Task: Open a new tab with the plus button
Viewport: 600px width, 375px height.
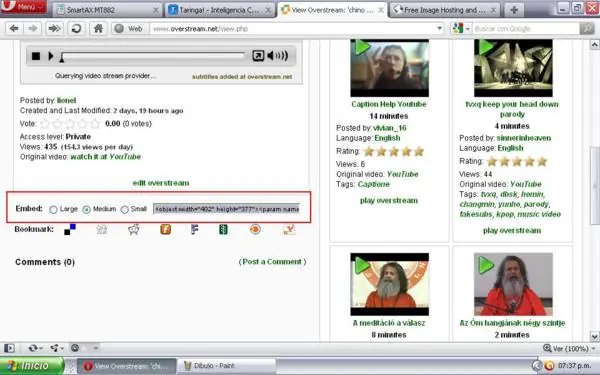Action: point(514,10)
